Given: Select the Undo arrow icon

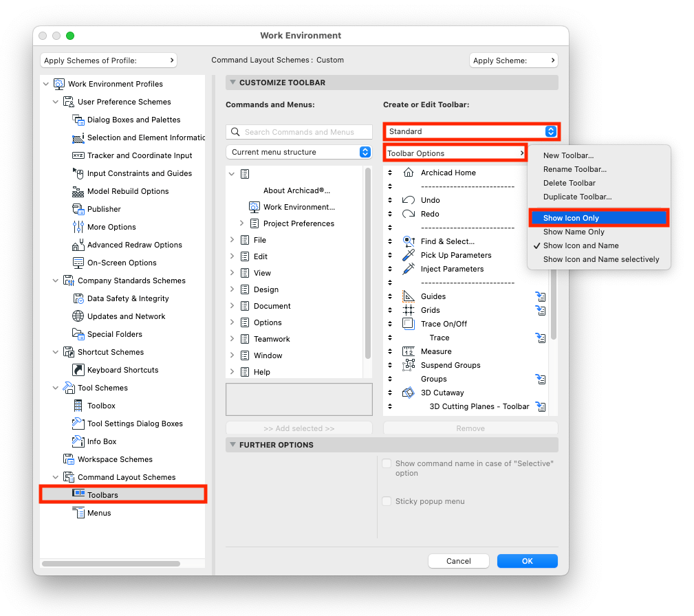Looking at the screenshot, I should (x=409, y=200).
